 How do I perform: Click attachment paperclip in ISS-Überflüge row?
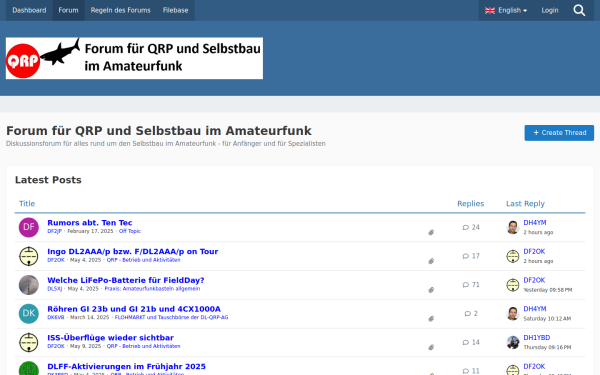coord(431,347)
